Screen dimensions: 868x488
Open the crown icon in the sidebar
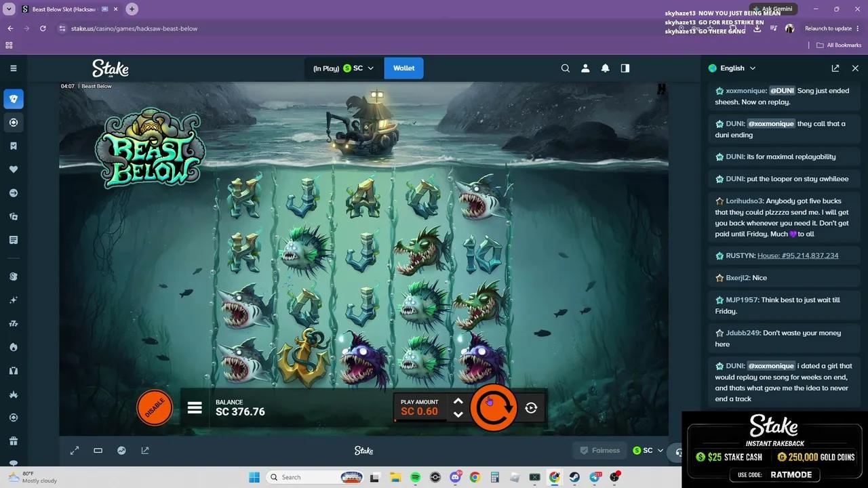click(14, 394)
